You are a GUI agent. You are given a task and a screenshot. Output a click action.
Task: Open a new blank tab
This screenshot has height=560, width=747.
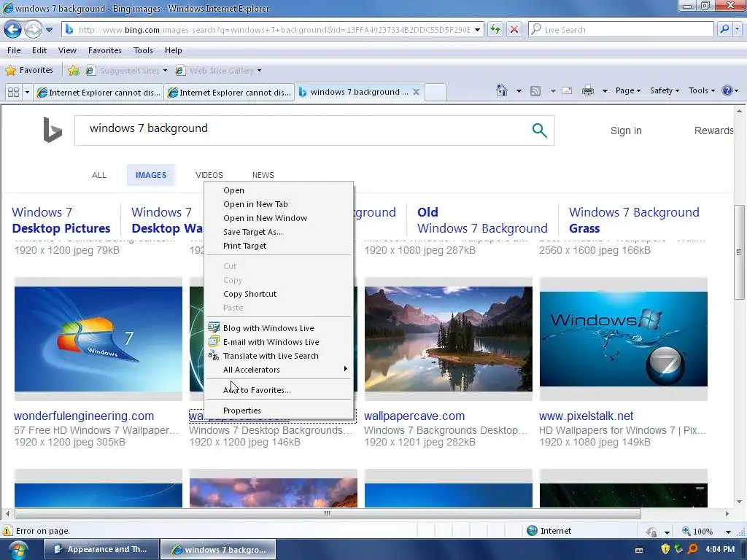click(x=435, y=92)
